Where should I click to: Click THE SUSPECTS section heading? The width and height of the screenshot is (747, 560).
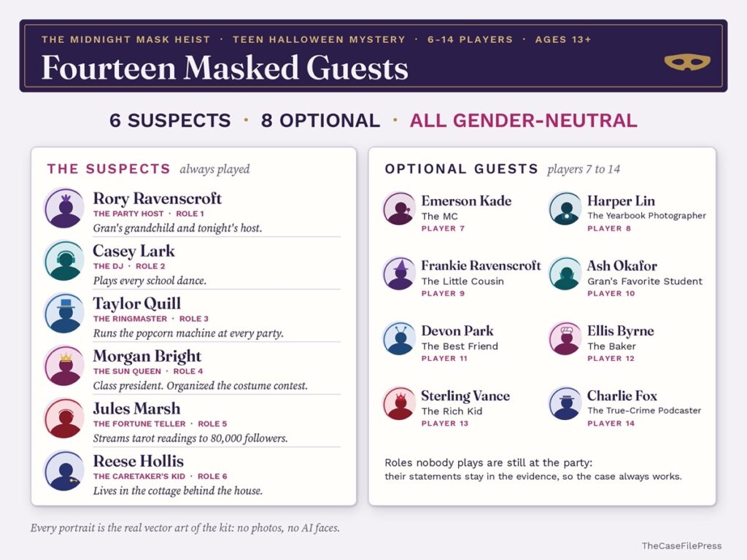pos(109,169)
